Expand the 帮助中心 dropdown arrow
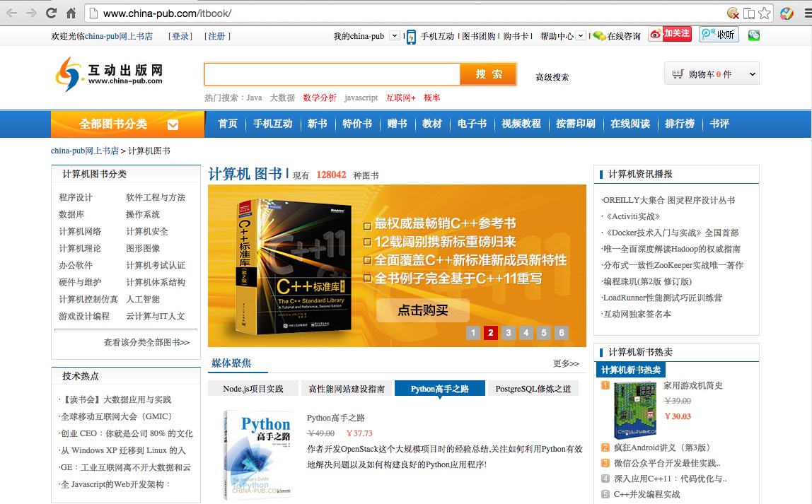The height and width of the screenshot is (504, 812). click(x=581, y=36)
